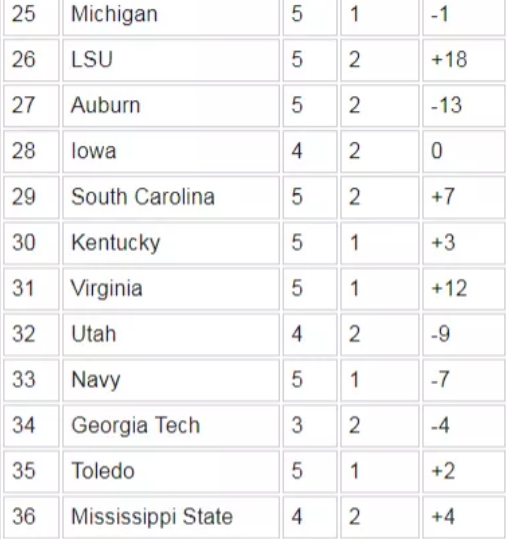
Task: Select the Kentucky team cell
Action: (171, 243)
